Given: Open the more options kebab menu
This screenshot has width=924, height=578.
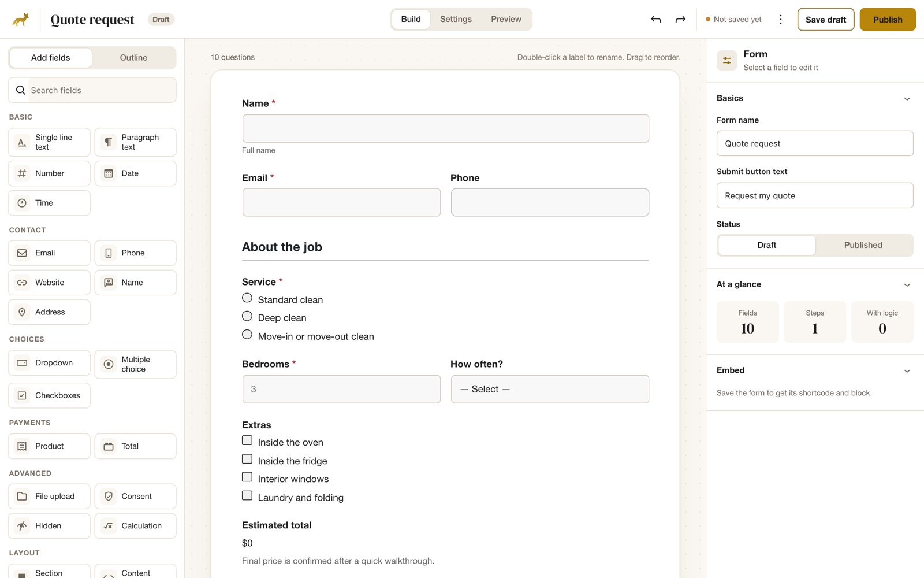Looking at the screenshot, I should [x=781, y=19].
